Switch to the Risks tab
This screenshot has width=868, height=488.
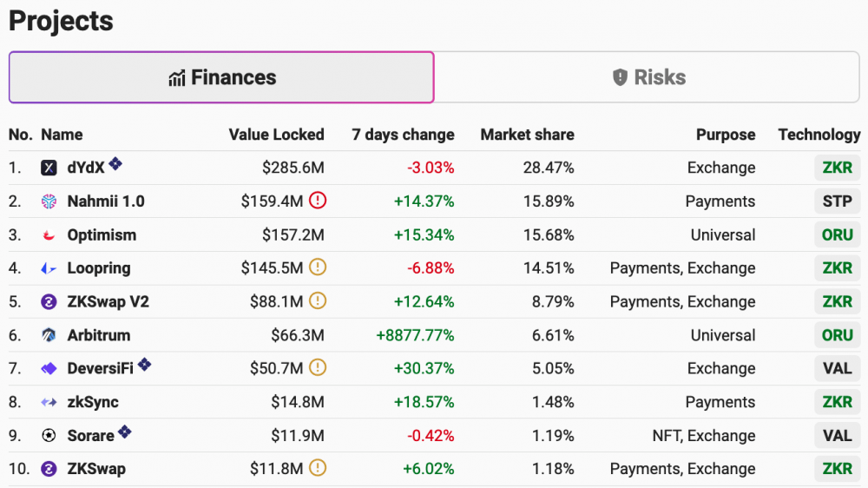(648, 77)
